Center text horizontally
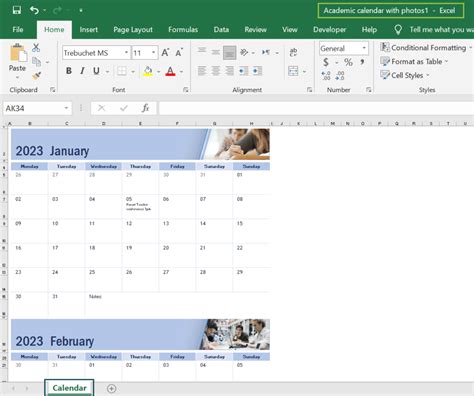The width and height of the screenshot is (474, 396). coord(216,71)
